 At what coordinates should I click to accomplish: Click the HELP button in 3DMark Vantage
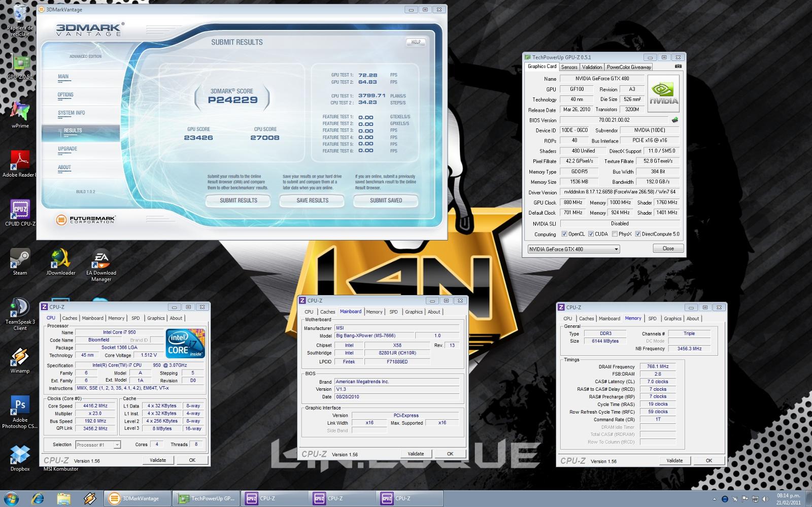pos(416,42)
